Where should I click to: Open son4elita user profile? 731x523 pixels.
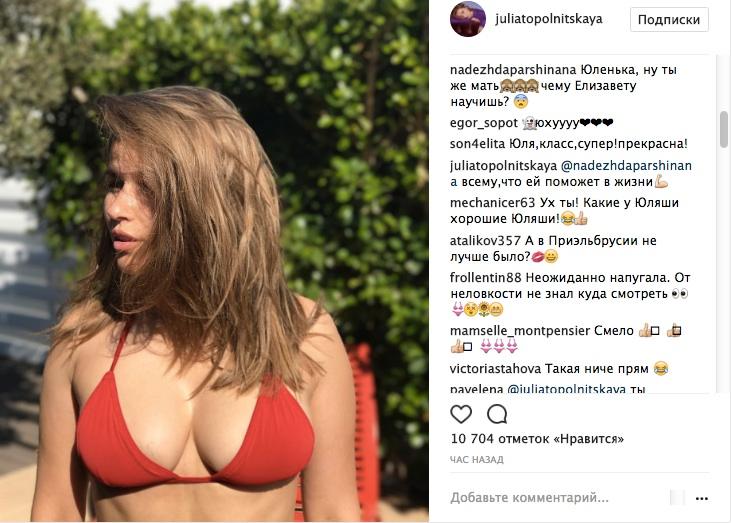click(477, 144)
